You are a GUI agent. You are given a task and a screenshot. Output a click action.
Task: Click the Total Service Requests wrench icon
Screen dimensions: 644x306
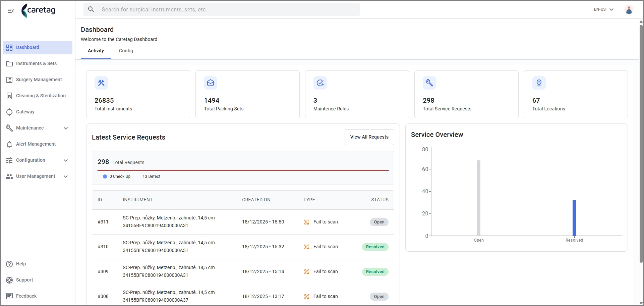click(x=429, y=83)
